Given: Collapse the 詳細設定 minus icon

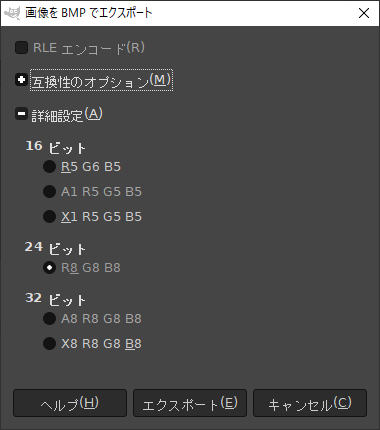Looking at the screenshot, I should coord(21,114).
